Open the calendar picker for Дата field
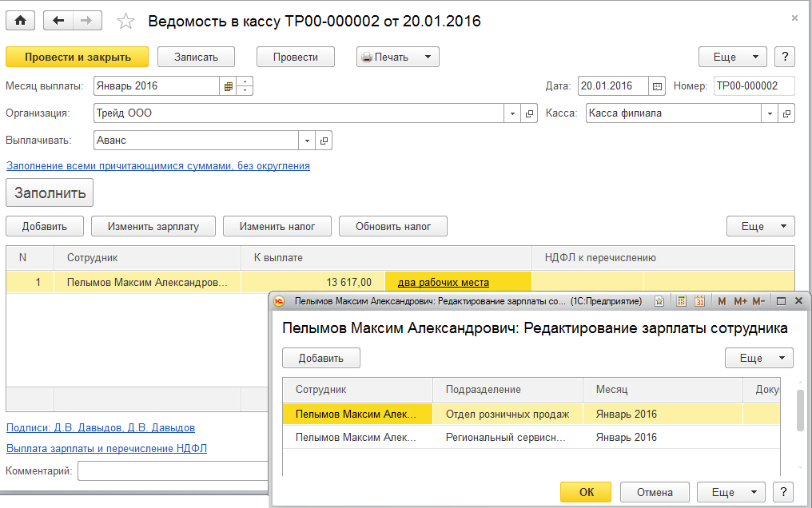Screen dimensions: 812x508 (658, 86)
